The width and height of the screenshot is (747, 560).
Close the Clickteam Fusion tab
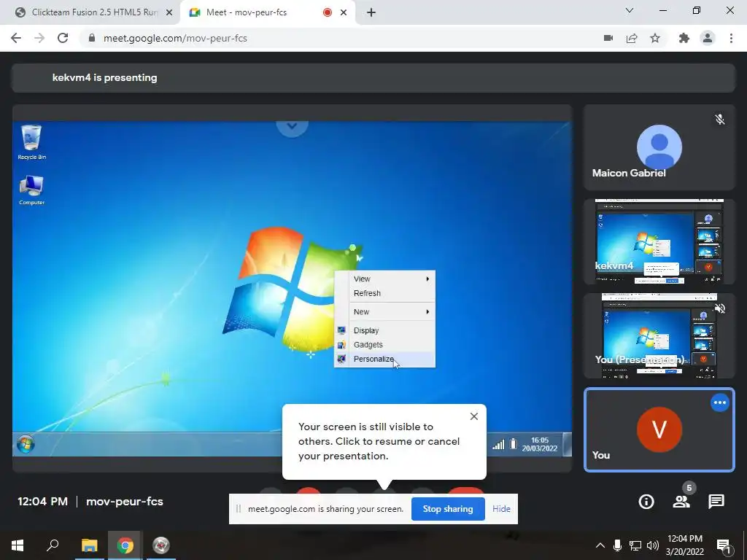coord(169,13)
